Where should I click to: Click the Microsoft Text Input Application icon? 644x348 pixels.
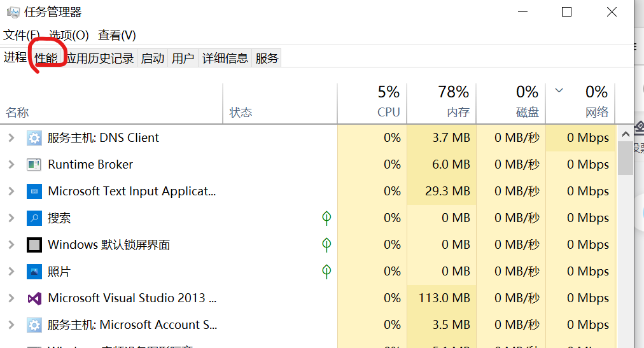(34, 191)
